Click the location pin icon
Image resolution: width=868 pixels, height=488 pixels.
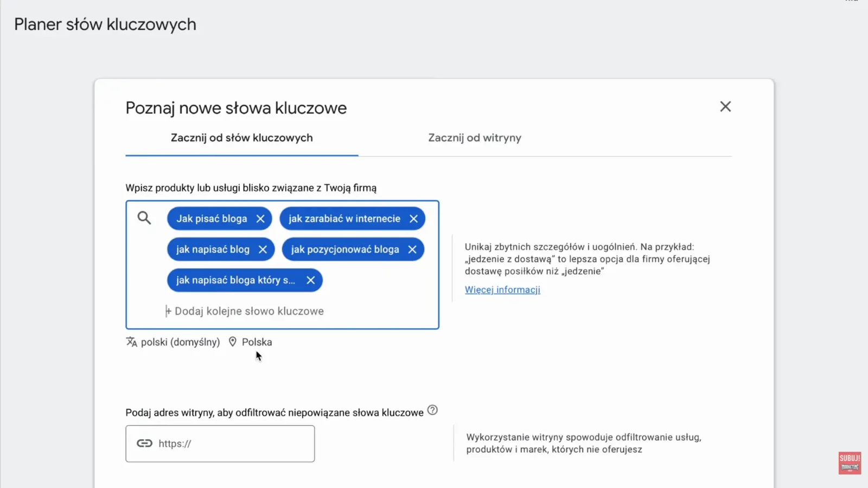[233, 342]
